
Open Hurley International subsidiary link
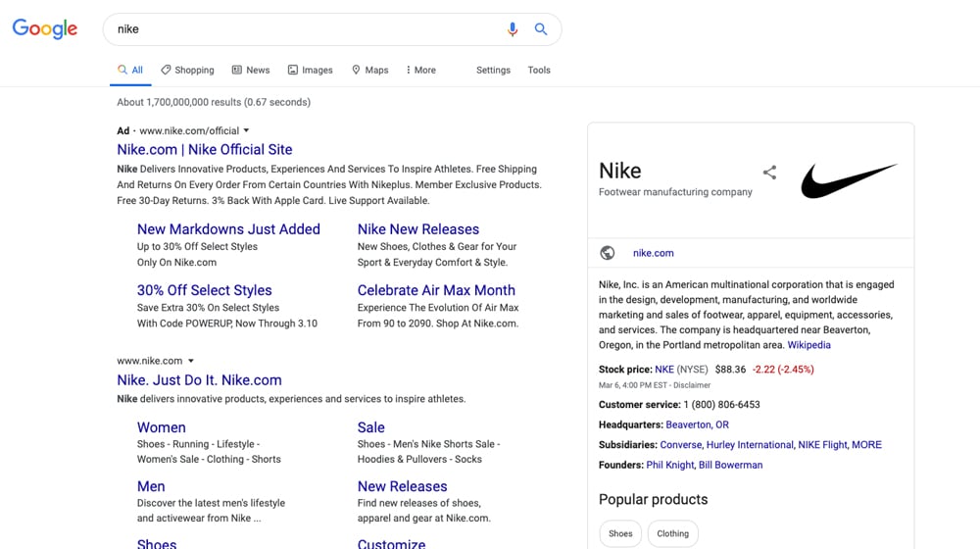coord(750,444)
